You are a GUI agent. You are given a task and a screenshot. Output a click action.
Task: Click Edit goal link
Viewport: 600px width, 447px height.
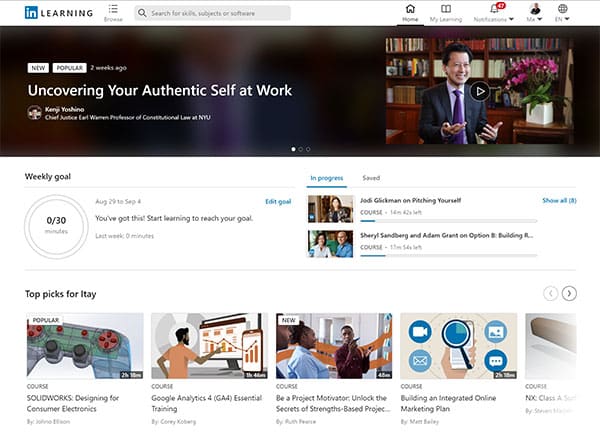pos(278,202)
